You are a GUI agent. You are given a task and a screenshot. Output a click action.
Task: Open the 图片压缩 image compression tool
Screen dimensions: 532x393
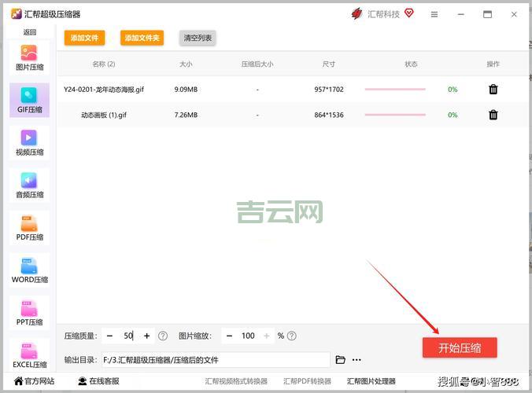pyautogui.click(x=30, y=57)
